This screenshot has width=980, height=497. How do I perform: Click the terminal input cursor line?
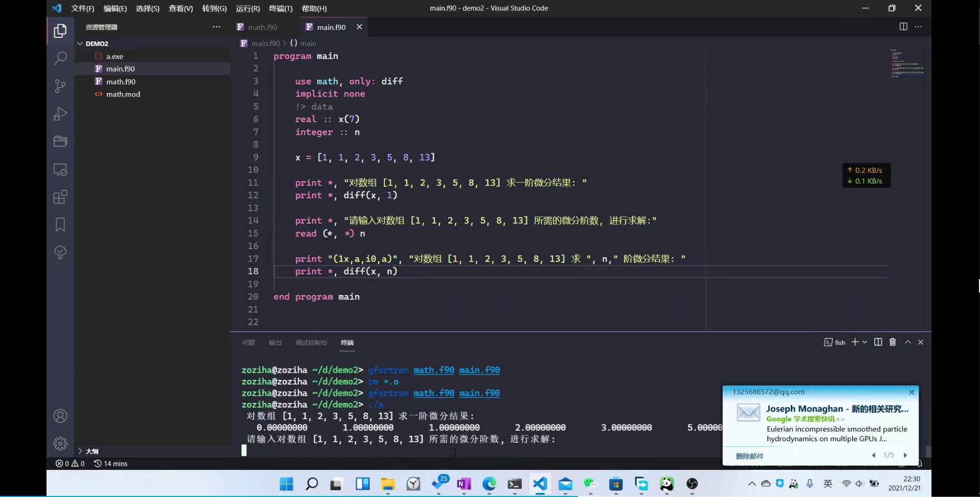point(244,450)
